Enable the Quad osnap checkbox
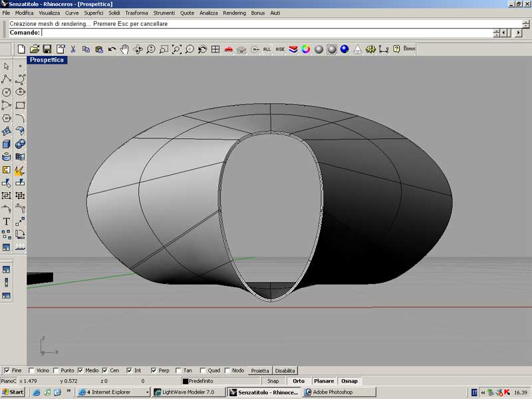 click(202, 370)
